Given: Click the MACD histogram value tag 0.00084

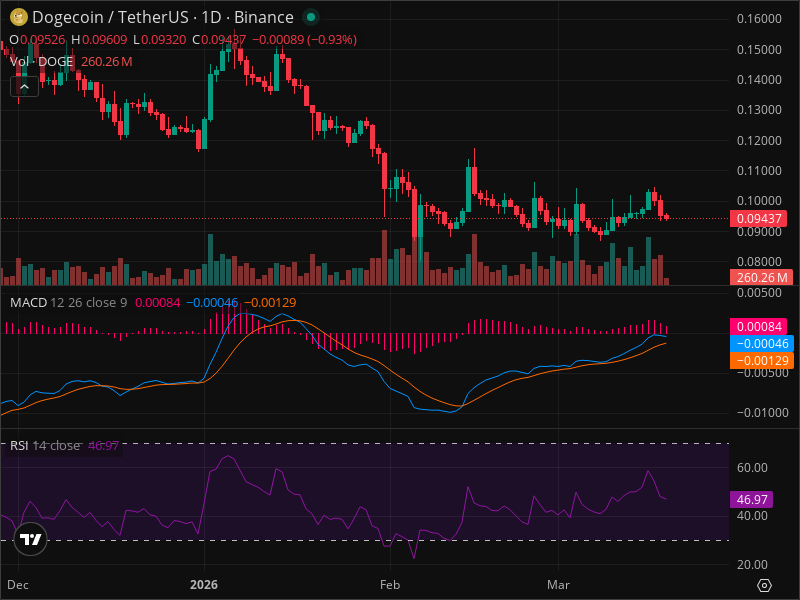Looking at the screenshot, I should pos(759,327).
